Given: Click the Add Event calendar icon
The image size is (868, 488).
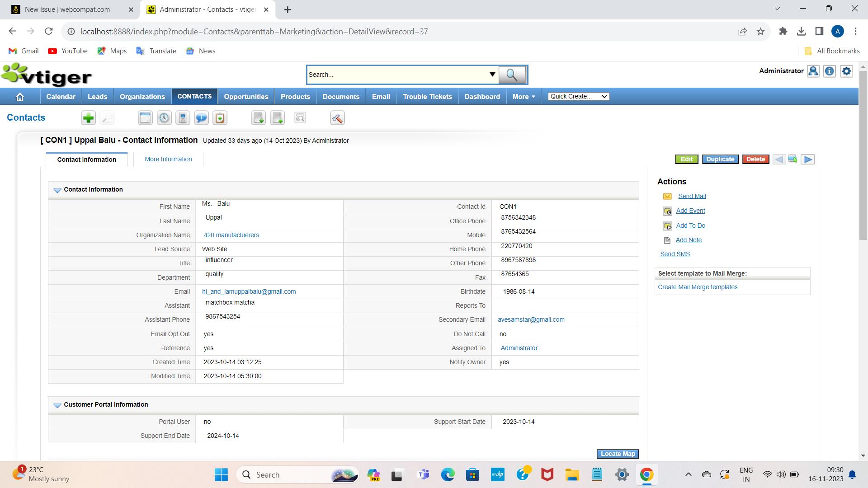Looking at the screenshot, I should (668, 211).
